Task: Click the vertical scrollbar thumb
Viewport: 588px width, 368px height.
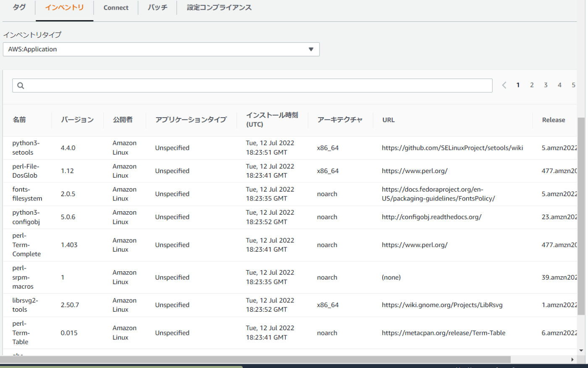Action: pos(581,216)
